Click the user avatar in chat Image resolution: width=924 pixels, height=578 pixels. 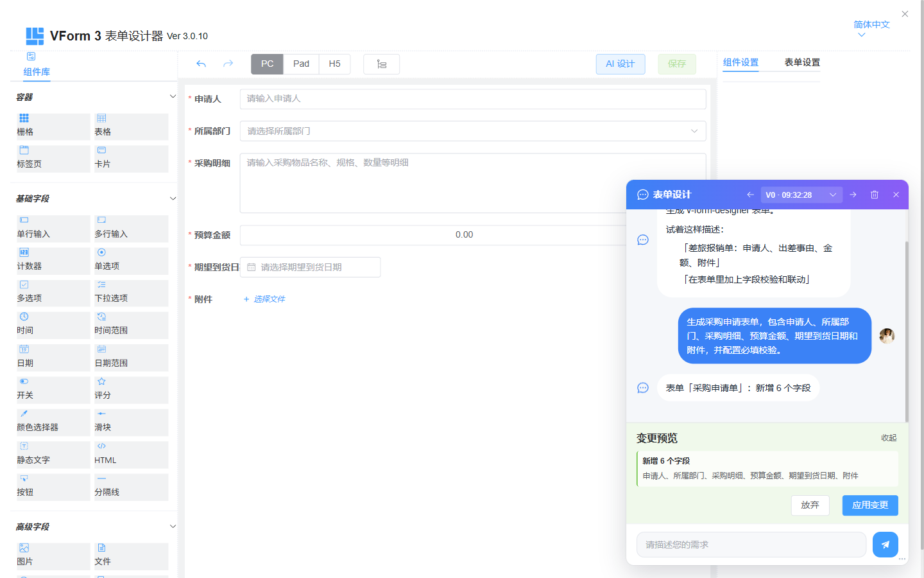coord(887,336)
